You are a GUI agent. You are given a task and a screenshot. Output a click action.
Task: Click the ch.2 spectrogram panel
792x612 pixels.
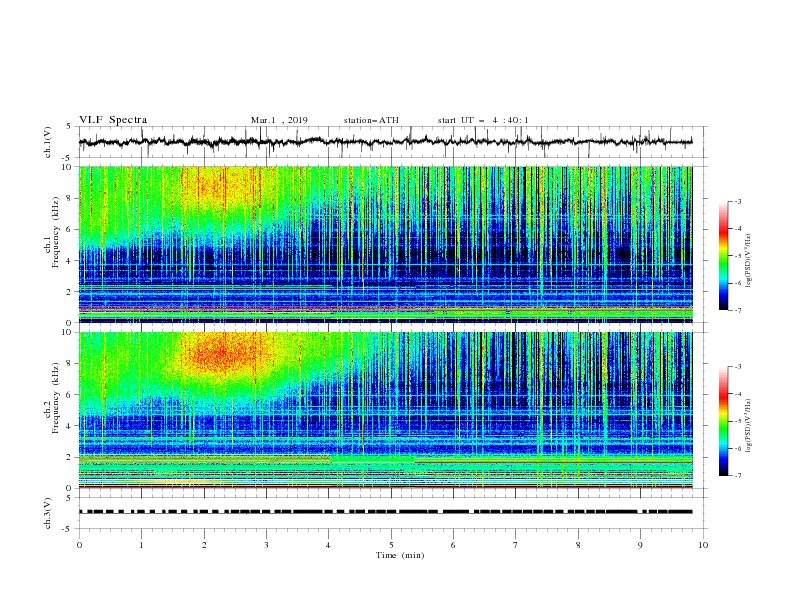click(x=385, y=410)
